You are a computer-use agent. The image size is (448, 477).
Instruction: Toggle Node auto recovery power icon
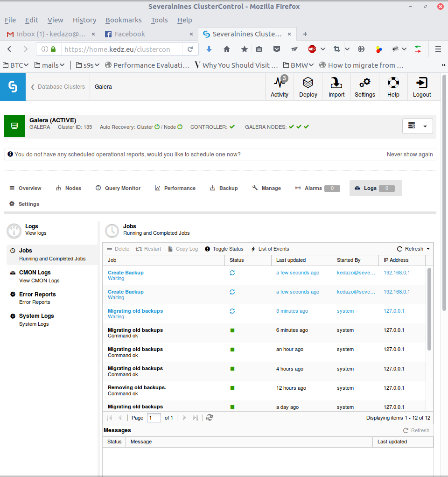[x=180, y=127]
